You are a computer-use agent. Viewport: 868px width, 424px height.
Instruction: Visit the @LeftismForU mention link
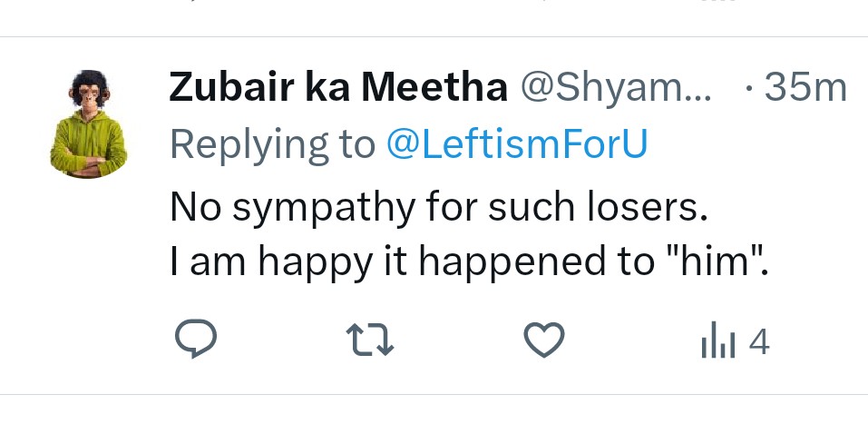(x=517, y=143)
